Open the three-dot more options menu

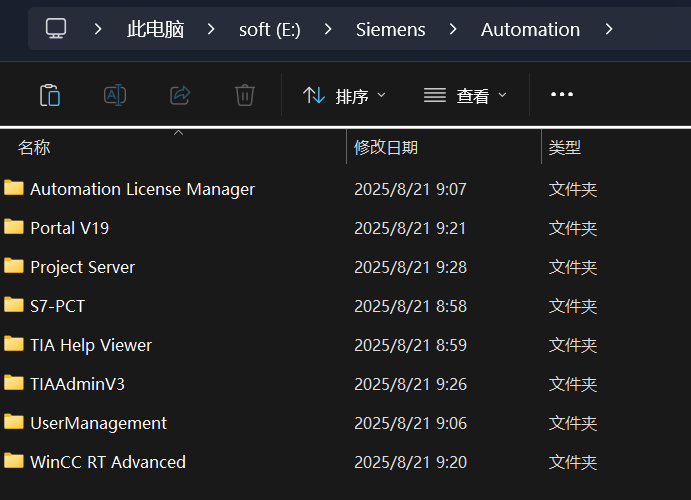pyautogui.click(x=562, y=95)
